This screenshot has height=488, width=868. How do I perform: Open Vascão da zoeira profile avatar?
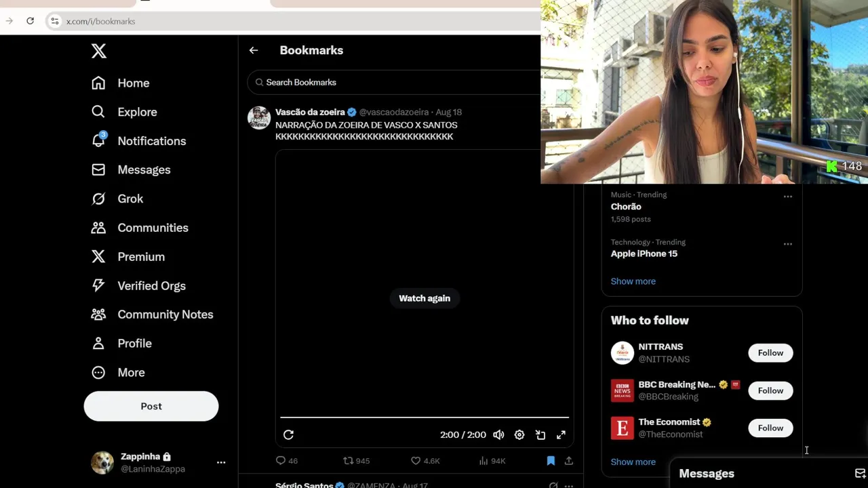pos(259,118)
